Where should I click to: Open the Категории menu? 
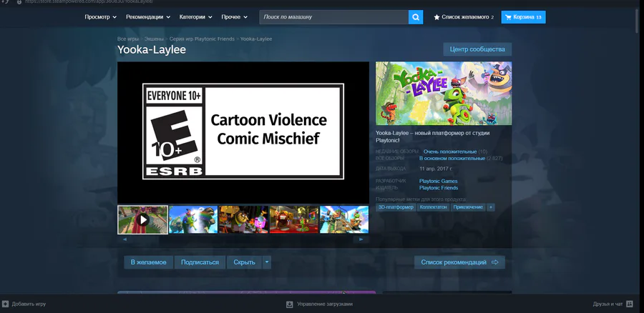195,17
